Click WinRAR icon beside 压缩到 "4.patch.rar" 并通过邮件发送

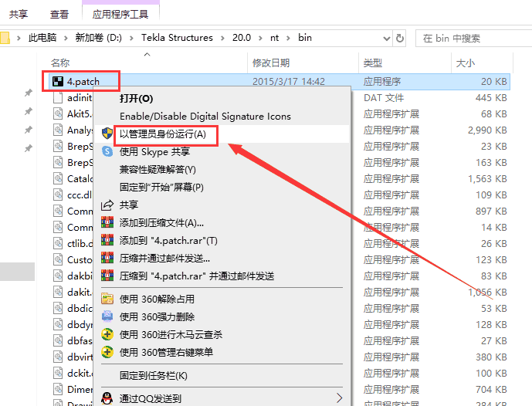[x=107, y=276]
